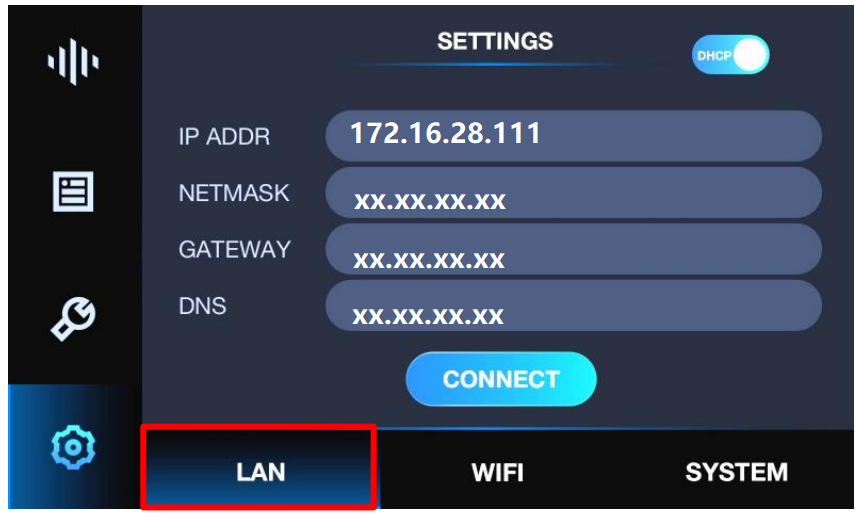
Task: Open the audio waveform page in sidebar
Action: tap(73, 61)
